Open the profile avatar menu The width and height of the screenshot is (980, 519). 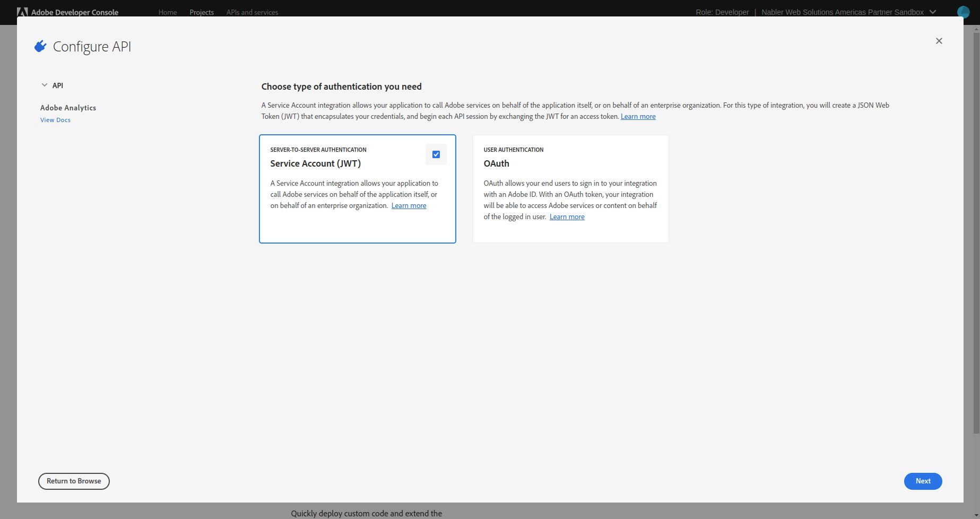pyautogui.click(x=964, y=12)
